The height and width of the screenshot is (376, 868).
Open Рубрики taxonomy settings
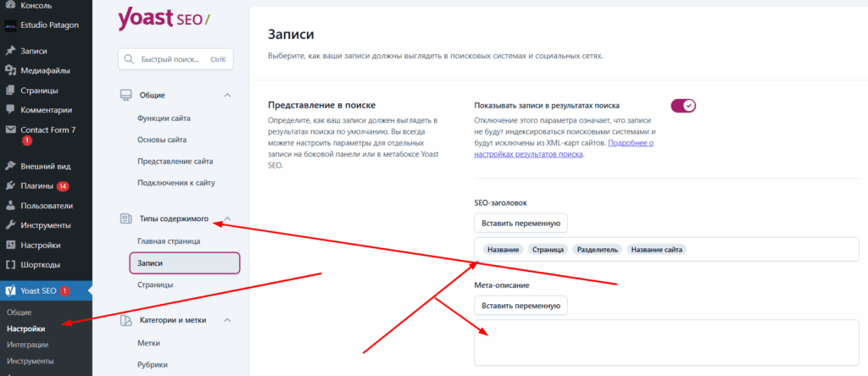pyautogui.click(x=153, y=365)
